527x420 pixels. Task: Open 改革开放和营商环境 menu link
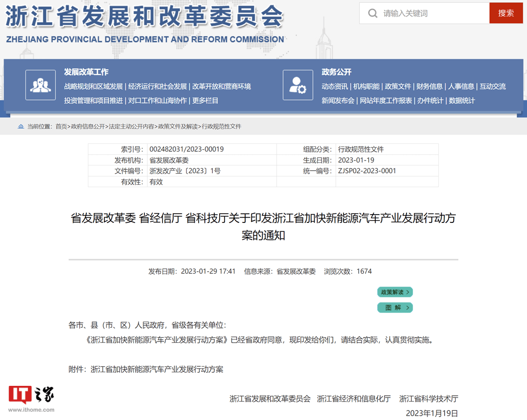click(222, 86)
